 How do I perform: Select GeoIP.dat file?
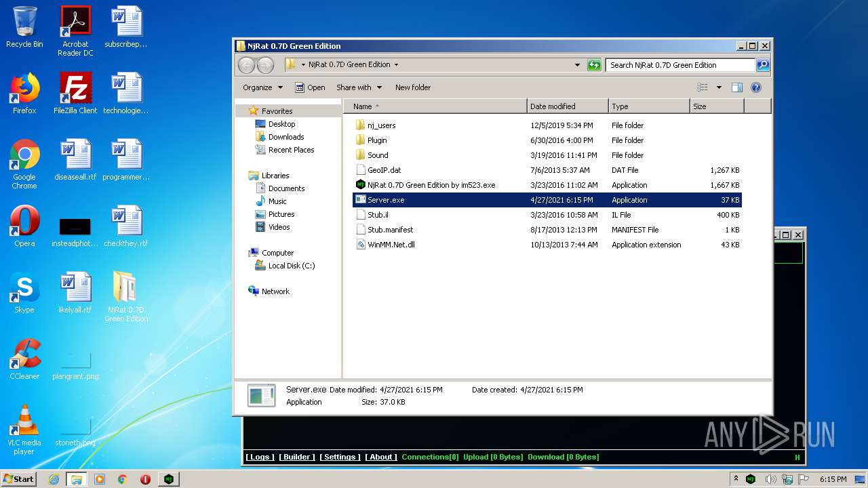(x=384, y=170)
